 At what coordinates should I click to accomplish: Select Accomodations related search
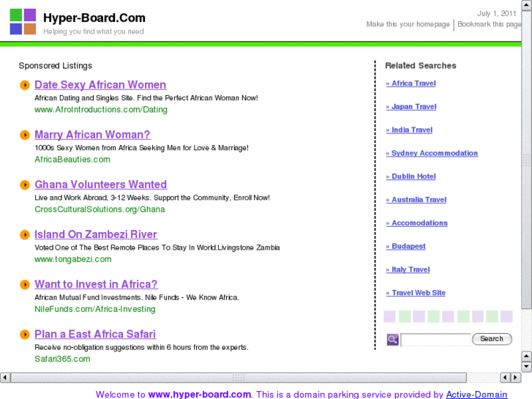pos(417,223)
